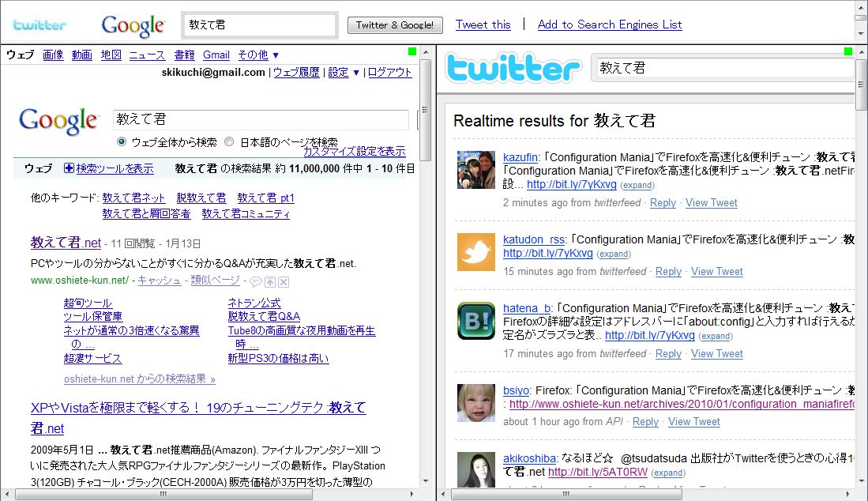
Task: Select the ウェブ全体から検索 radio button
Action: click(x=122, y=141)
